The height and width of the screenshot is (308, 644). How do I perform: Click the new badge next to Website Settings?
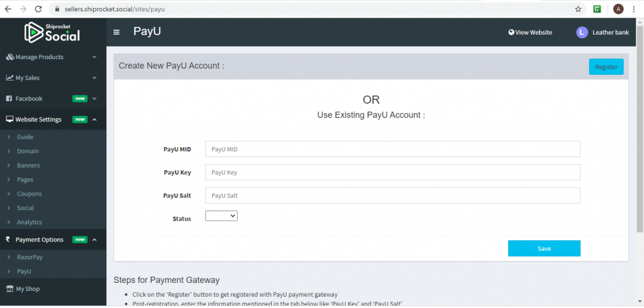click(x=80, y=119)
